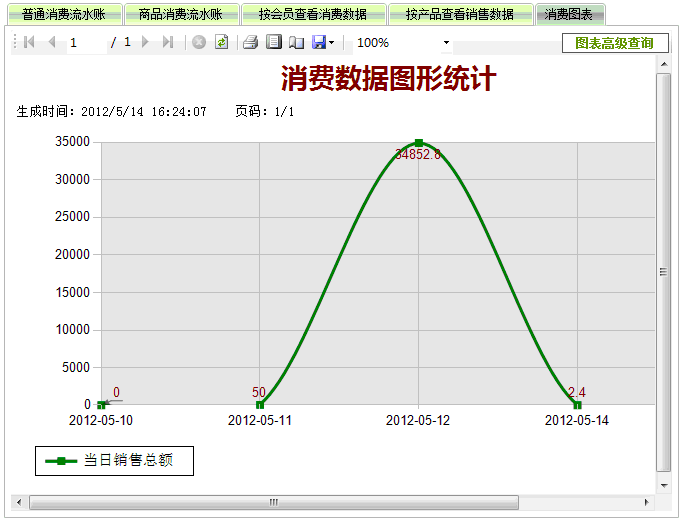Open the 按产品查看销售数据 tab

pos(459,14)
